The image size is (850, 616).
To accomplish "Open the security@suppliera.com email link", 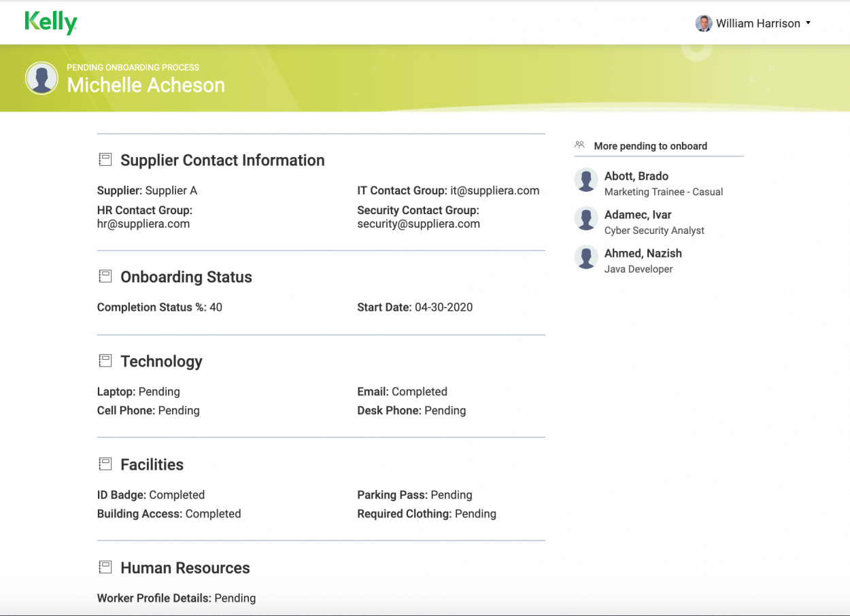I will [418, 223].
